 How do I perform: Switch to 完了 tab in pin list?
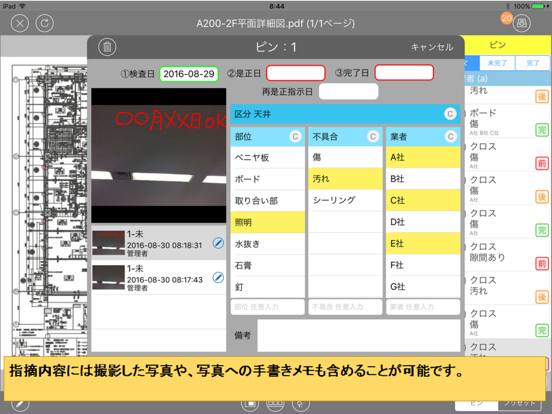533,63
